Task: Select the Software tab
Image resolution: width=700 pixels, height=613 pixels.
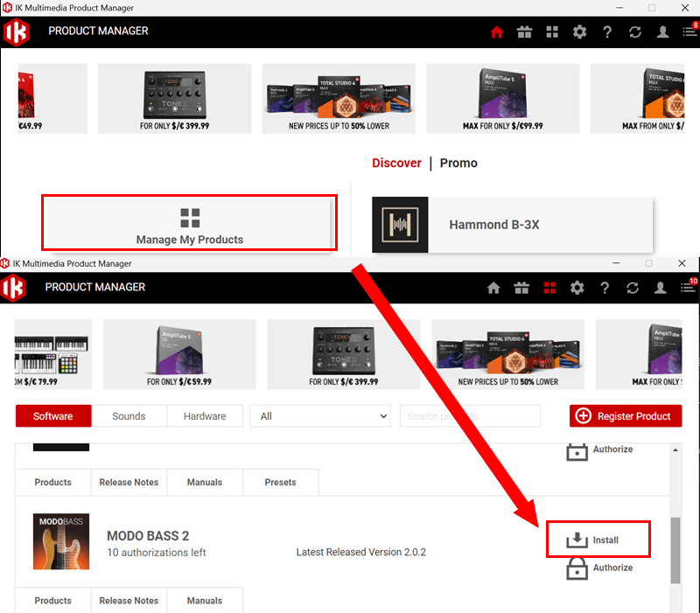Action: click(53, 415)
